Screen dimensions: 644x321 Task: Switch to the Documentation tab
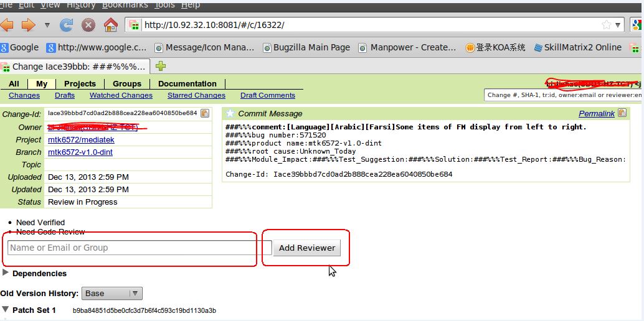tap(187, 84)
